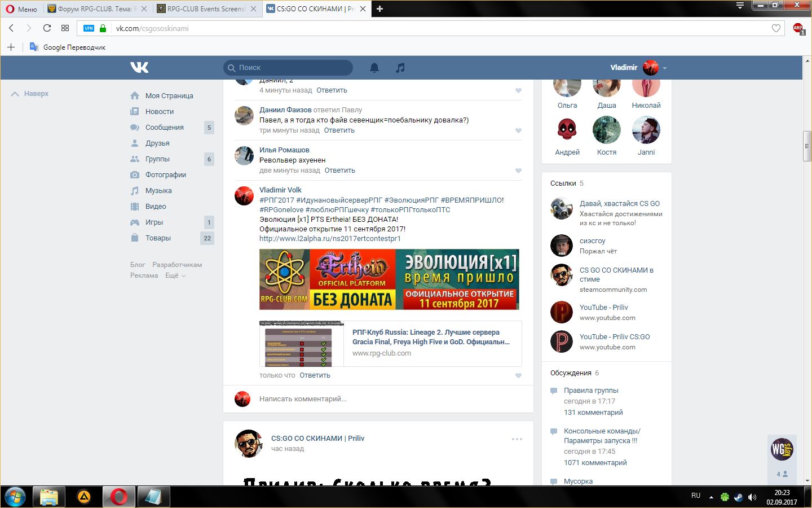The width and height of the screenshot is (812, 508).
Task: Go back with browser back arrow
Action: click(11, 28)
